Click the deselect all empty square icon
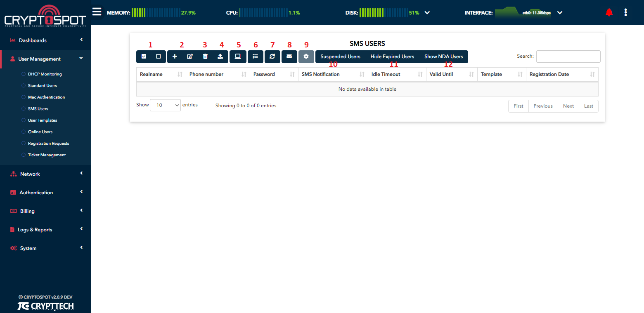 (158, 56)
